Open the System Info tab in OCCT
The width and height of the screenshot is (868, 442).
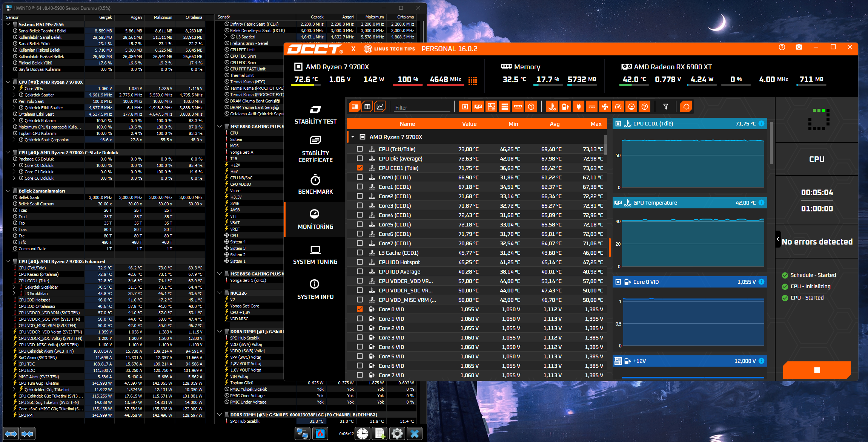[x=315, y=290]
